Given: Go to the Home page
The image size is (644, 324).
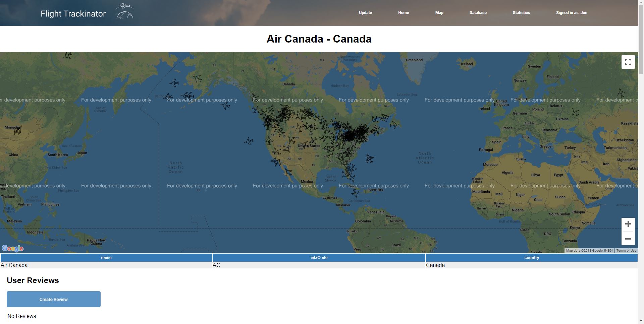Looking at the screenshot, I should (x=404, y=13).
